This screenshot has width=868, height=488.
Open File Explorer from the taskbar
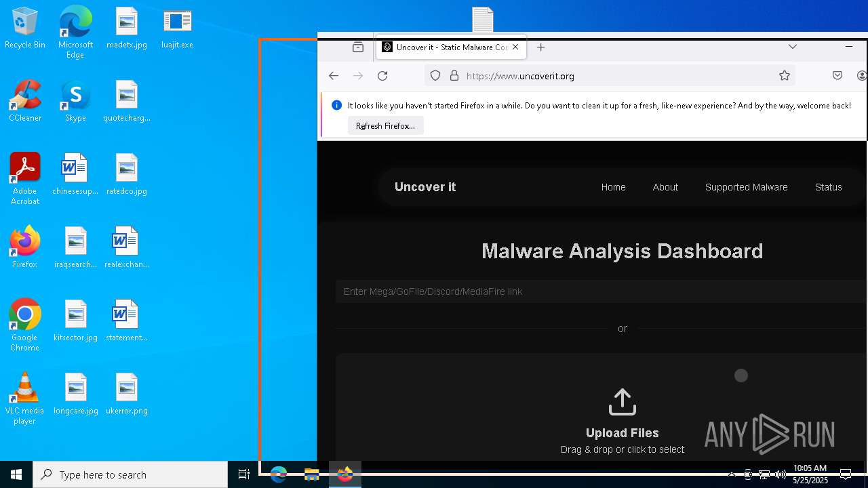click(312, 474)
